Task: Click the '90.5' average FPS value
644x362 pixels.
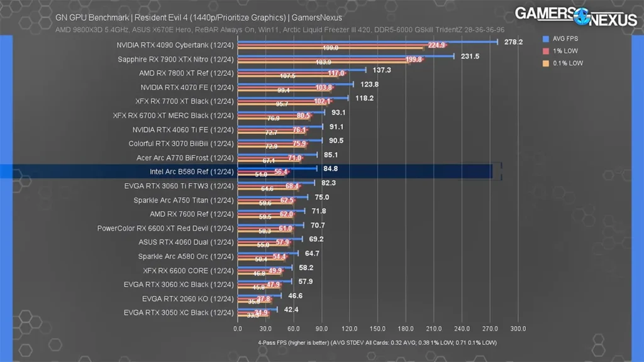Action: point(336,141)
